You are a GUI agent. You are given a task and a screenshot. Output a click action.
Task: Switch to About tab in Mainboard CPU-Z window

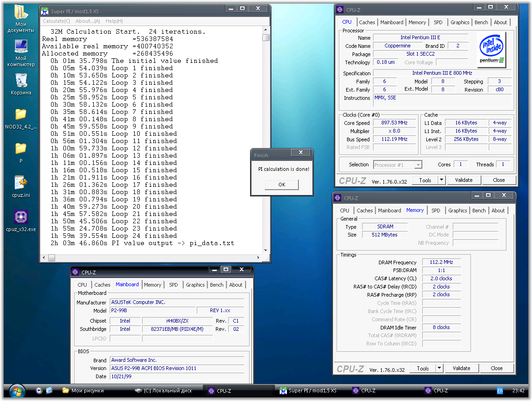point(235,285)
